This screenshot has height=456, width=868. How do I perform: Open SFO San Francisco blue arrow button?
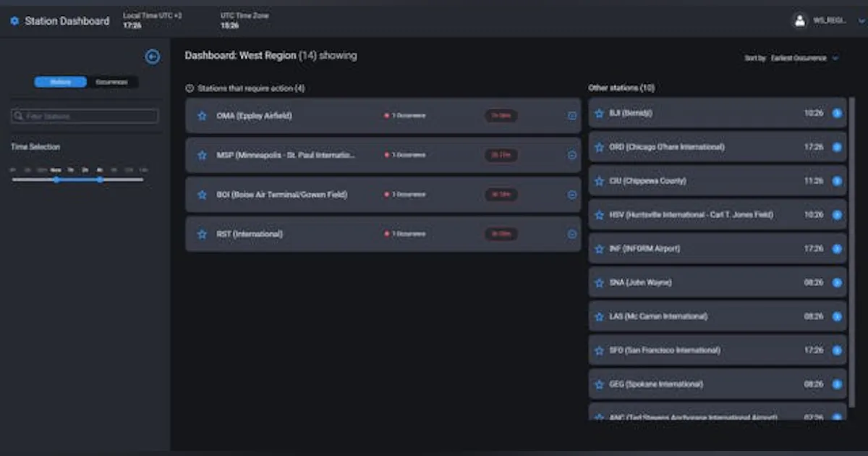tap(837, 350)
